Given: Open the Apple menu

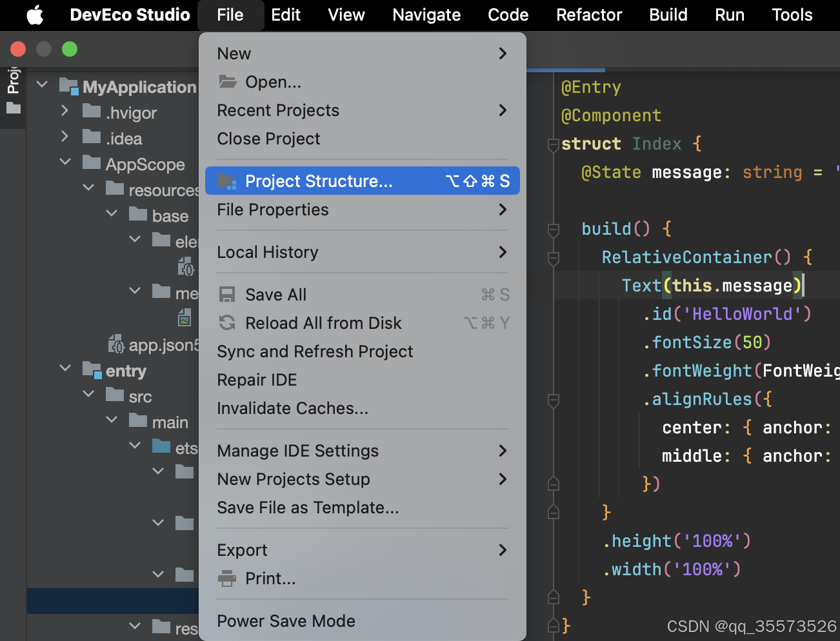Looking at the screenshot, I should [x=35, y=15].
